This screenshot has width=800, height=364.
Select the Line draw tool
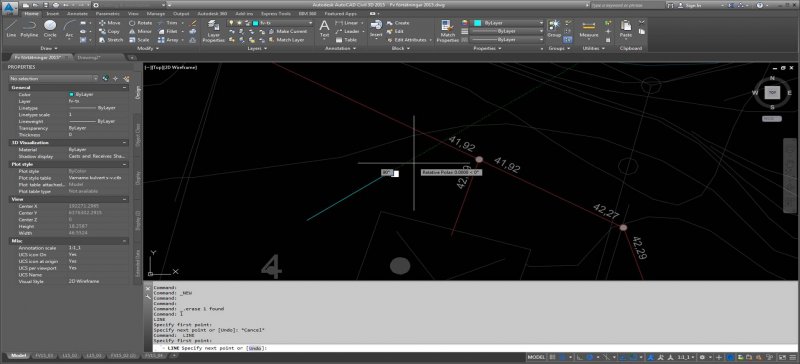tap(11, 29)
